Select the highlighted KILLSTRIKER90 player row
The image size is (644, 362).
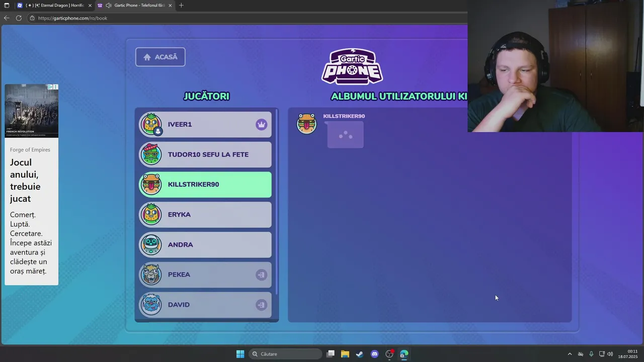tap(205, 185)
